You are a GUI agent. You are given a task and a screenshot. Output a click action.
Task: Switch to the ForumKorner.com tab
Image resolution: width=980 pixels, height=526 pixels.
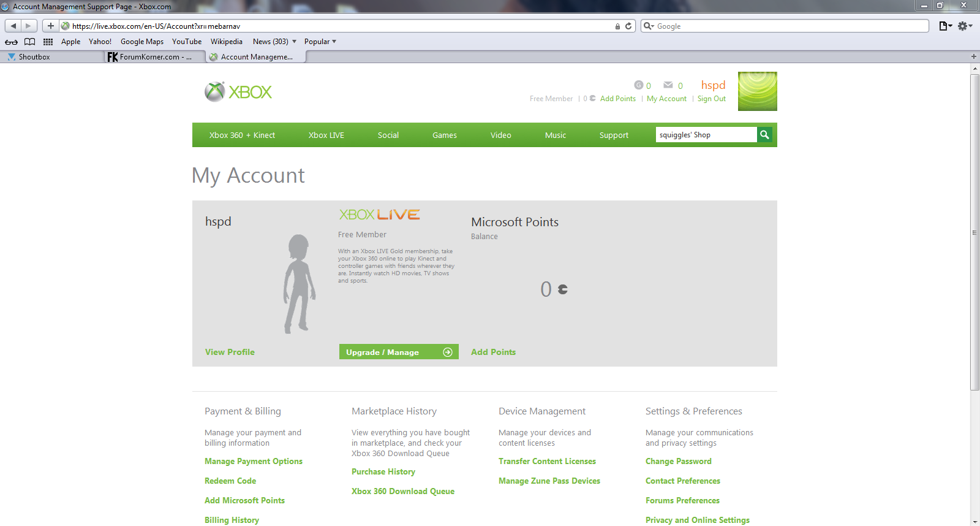[x=154, y=57]
